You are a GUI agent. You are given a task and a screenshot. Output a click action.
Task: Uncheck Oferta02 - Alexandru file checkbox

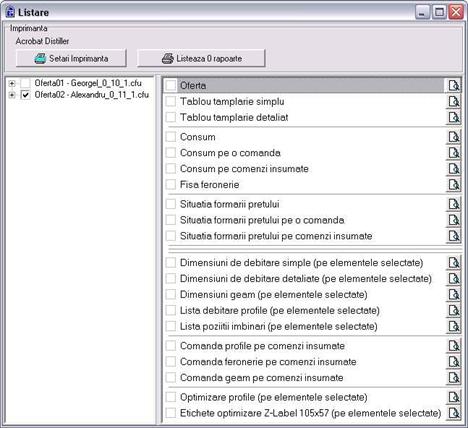[26, 95]
